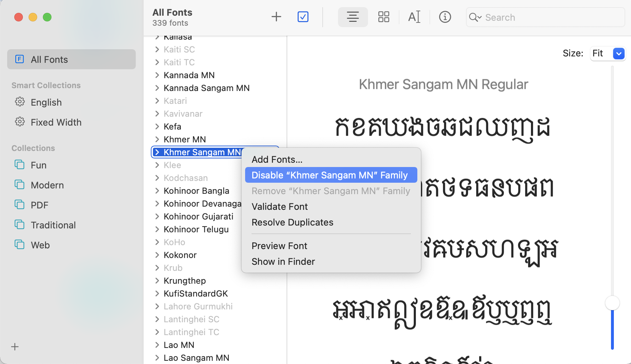Switch to Sample preview view
The width and height of the screenshot is (631, 364).
[353, 17]
